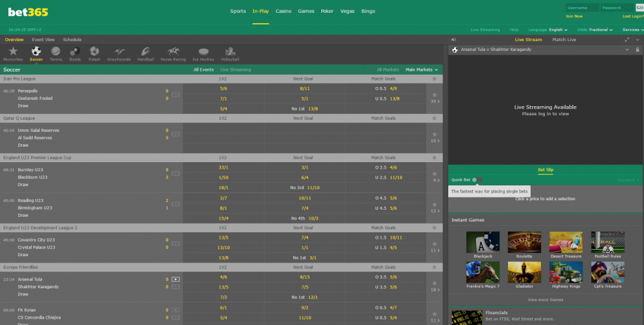This screenshot has width=644, height=325.
Task: Select the Futsal sport icon
Action: pos(94,51)
